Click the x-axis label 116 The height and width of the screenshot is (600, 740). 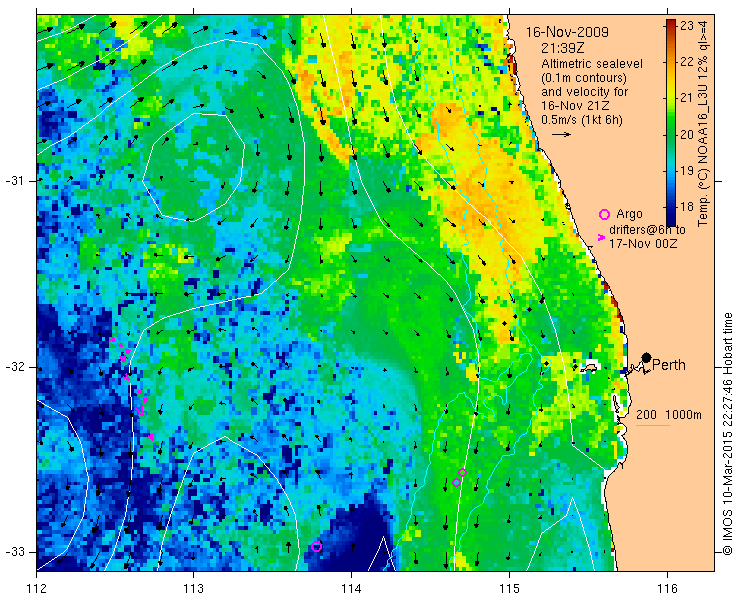tap(667, 589)
